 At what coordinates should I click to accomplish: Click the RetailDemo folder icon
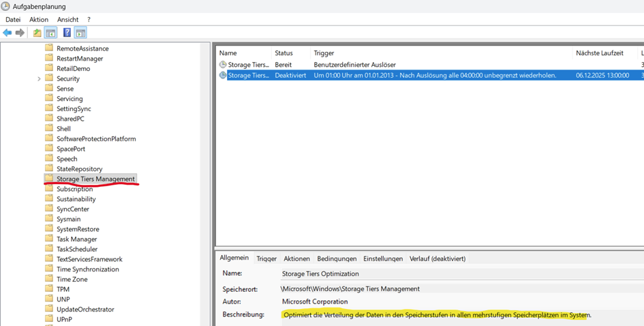pos(49,68)
